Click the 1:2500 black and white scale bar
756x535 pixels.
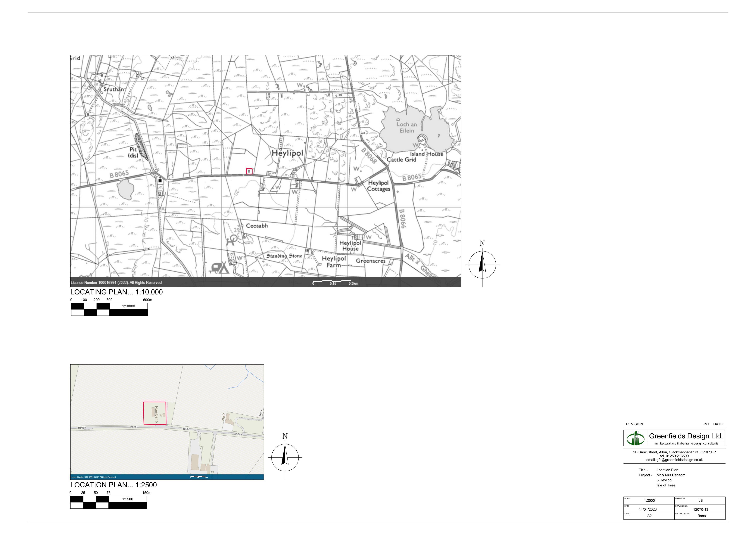(x=108, y=502)
